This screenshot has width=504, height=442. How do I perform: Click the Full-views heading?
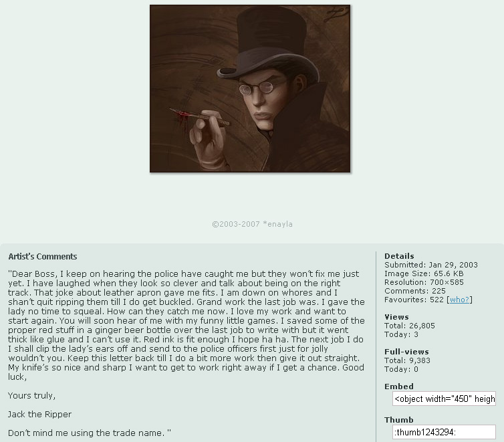coord(406,352)
